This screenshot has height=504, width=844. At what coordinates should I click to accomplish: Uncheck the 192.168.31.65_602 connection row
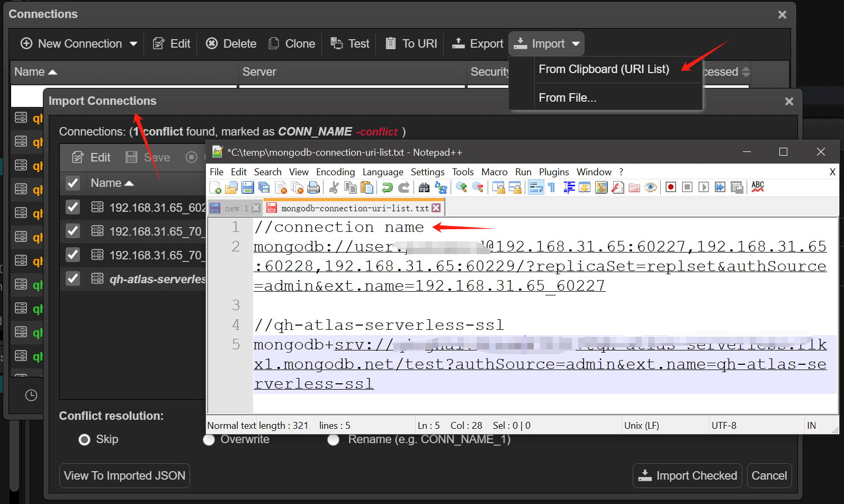coord(73,207)
